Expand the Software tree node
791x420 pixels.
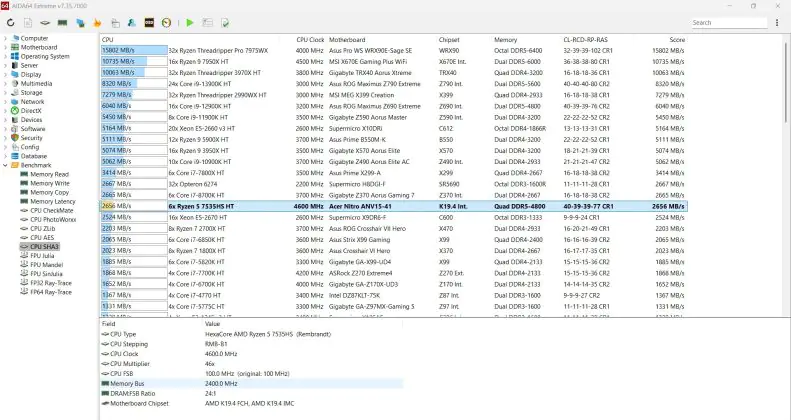click(5, 129)
